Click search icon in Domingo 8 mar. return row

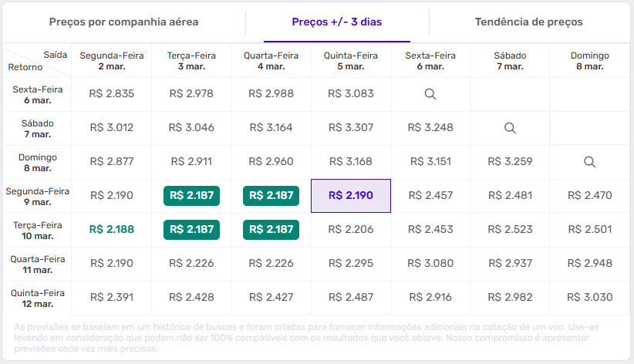click(x=589, y=162)
